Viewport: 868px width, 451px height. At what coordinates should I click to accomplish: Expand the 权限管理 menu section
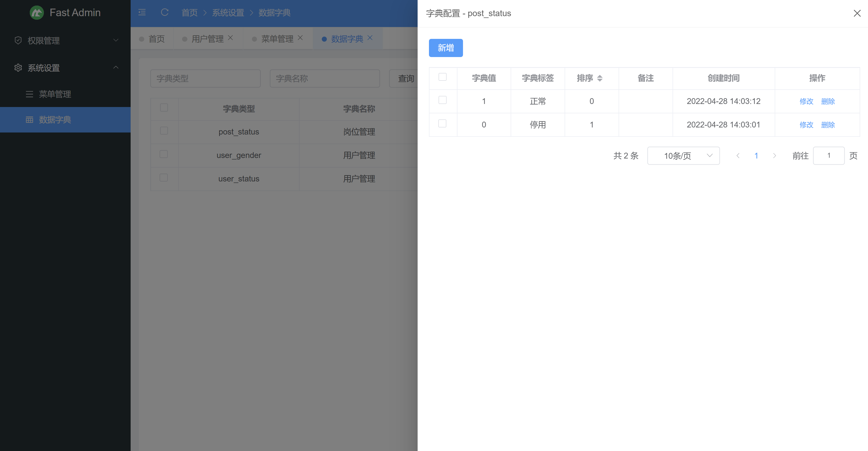point(116,40)
